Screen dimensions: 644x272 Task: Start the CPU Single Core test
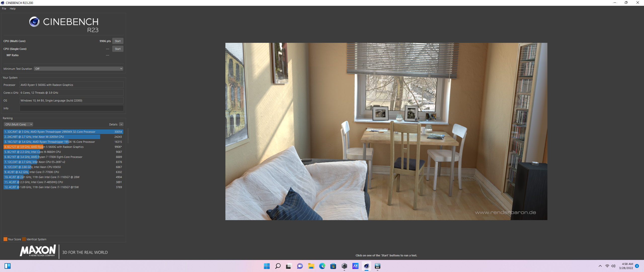[117, 49]
